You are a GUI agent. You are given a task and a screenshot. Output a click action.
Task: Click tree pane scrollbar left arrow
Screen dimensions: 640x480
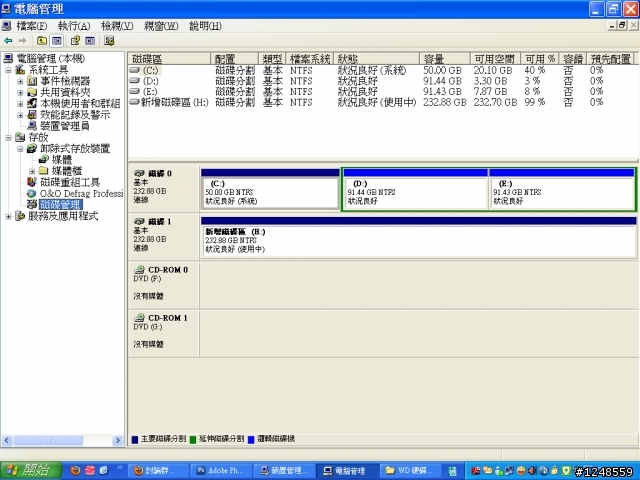(7, 440)
